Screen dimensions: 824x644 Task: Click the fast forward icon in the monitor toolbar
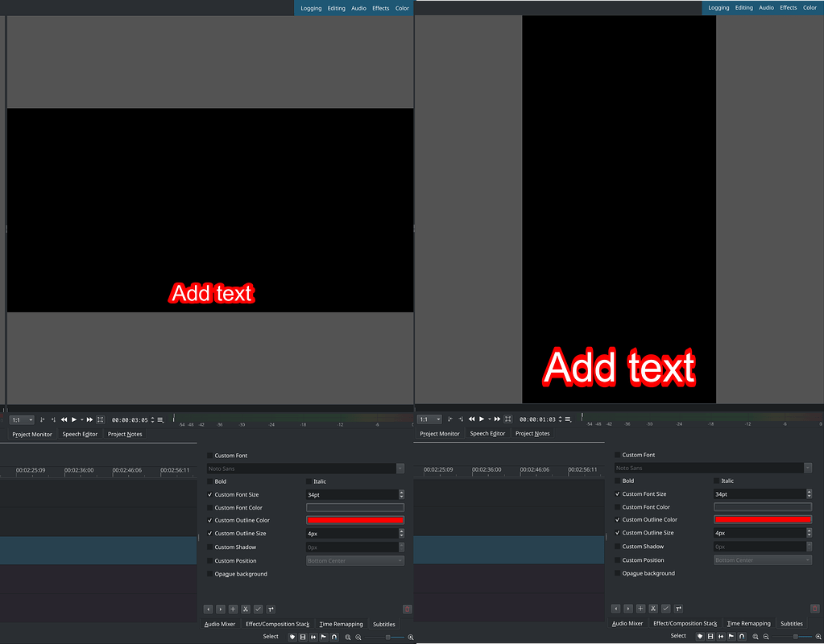(x=89, y=419)
